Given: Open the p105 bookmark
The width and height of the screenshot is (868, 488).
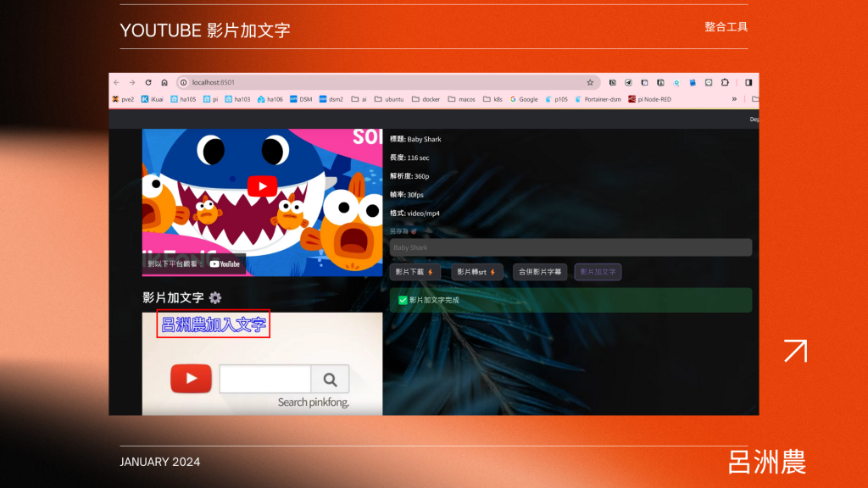Looking at the screenshot, I should point(556,100).
